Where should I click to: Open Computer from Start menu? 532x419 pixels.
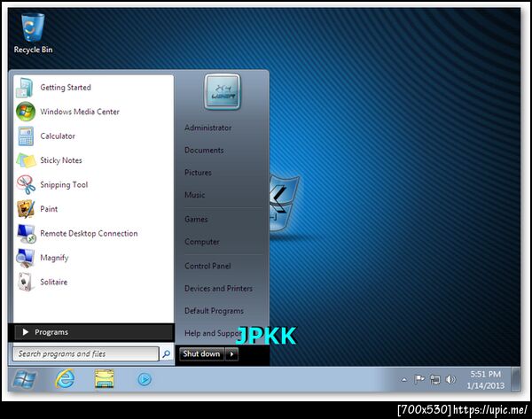point(202,242)
